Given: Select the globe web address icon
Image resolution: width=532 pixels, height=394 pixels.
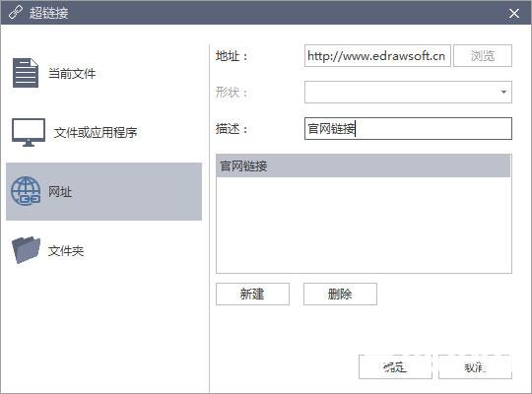Looking at the screenshot, I should (x=26, y=191).
